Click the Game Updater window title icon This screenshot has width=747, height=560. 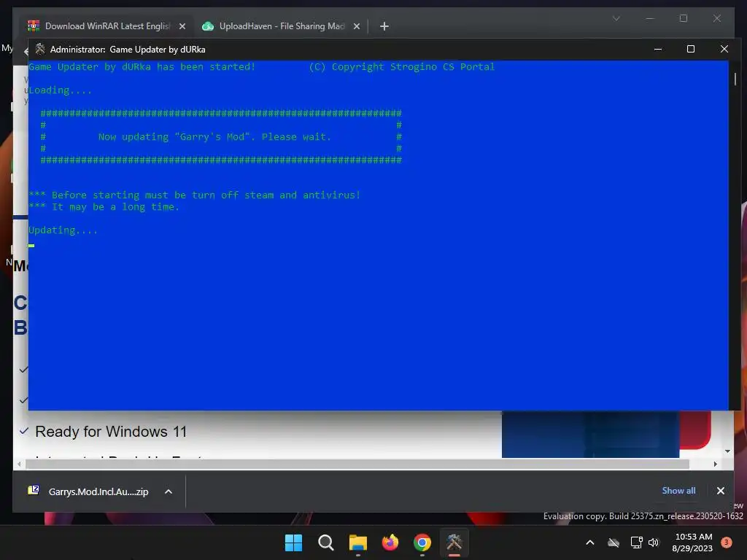click(x=40, y=49)
